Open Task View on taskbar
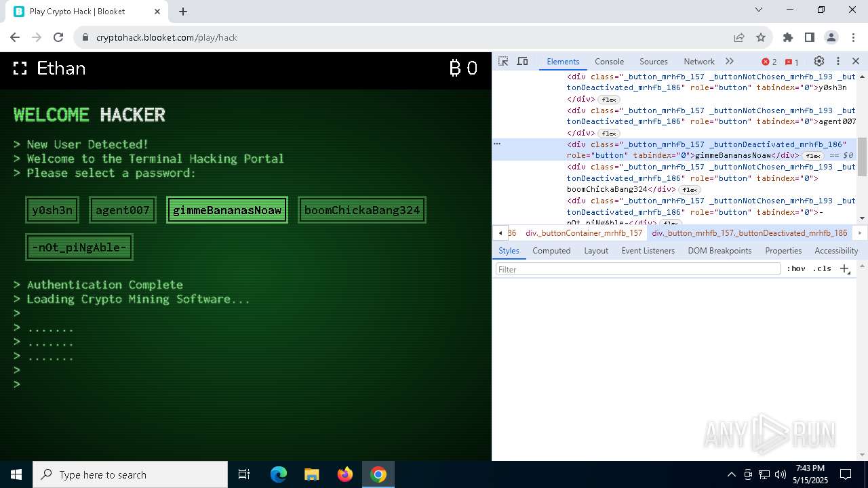Image resolution: width=868 pixels, height=488 pixels. (x=244, y=474)
